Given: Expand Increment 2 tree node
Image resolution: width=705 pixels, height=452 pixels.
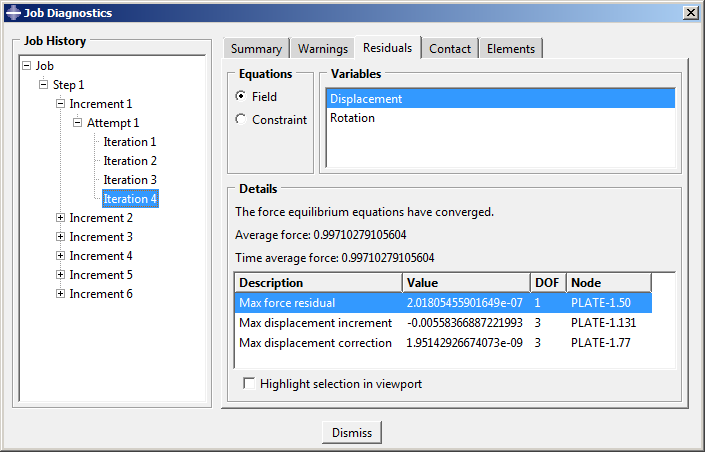Looking at the screenshot, I should click(61, 218).
